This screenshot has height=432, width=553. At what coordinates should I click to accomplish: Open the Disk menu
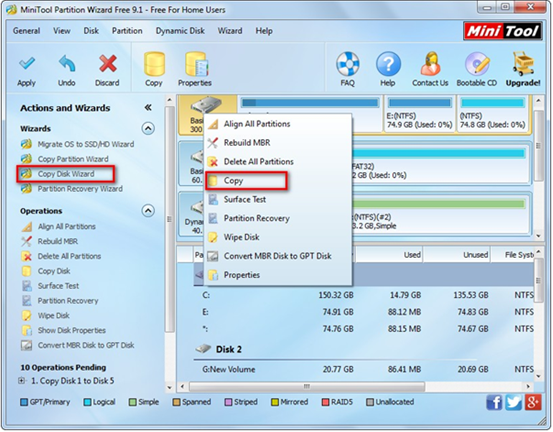(91, 31)
